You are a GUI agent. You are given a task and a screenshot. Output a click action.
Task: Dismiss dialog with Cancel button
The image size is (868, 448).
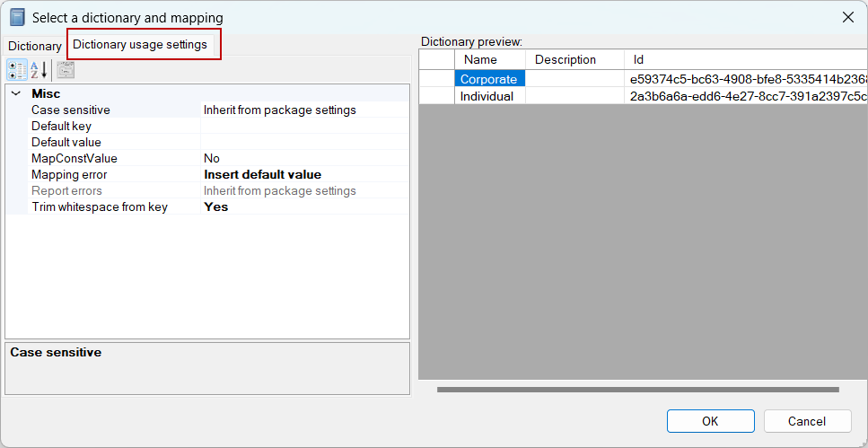(x=807, y=421)
